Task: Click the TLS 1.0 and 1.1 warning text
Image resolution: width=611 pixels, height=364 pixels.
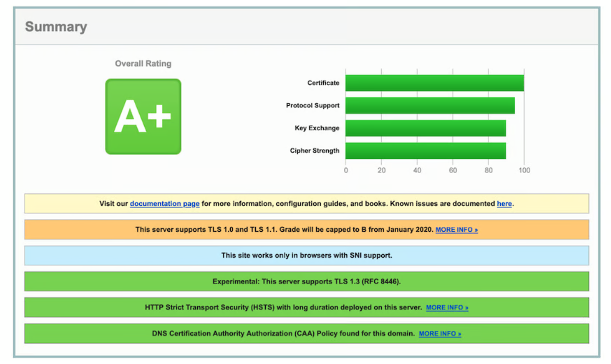Action: 284,230
